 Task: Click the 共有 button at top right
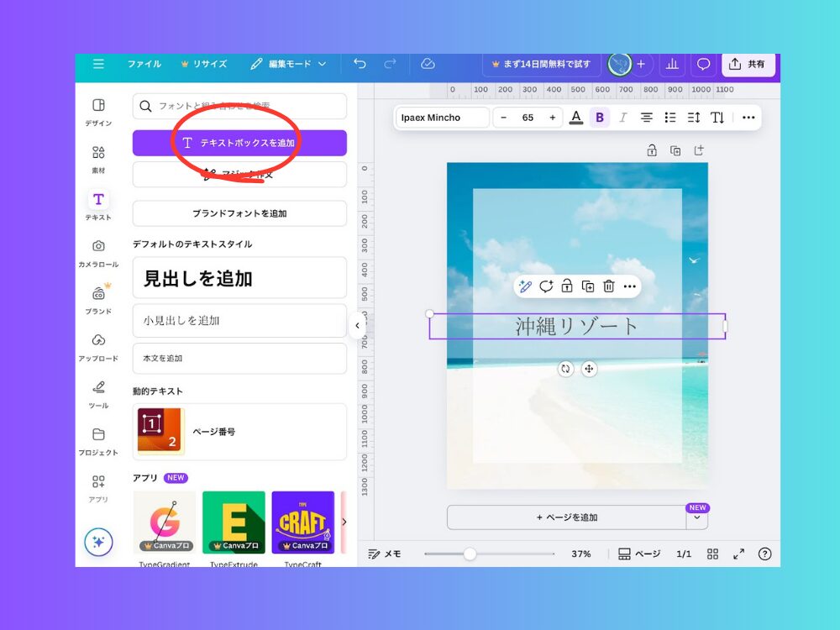[748, 64]
